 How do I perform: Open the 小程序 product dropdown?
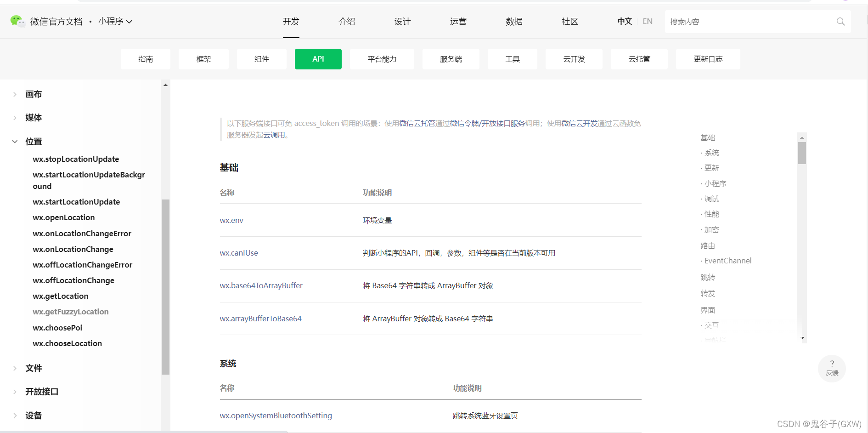[x=115, y=21]
